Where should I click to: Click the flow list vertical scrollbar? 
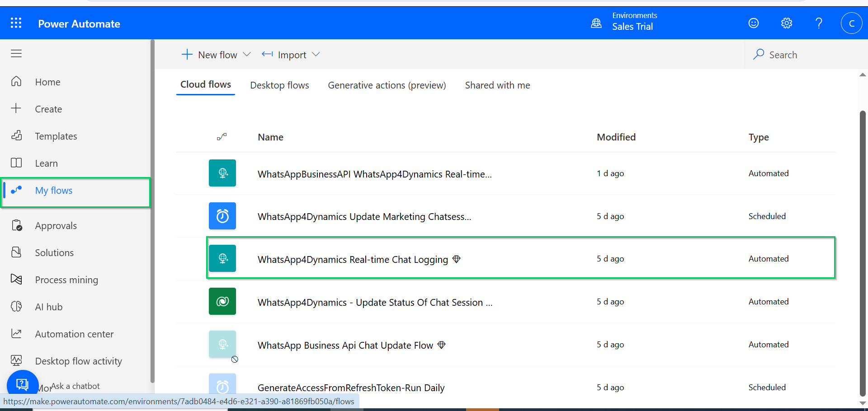(x=863, y=253)
